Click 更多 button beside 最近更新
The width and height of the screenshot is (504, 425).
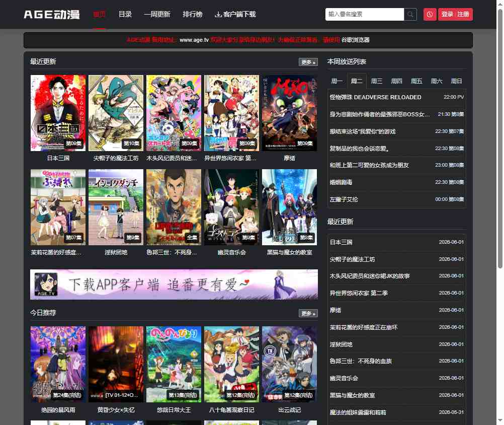pos(308,62)
